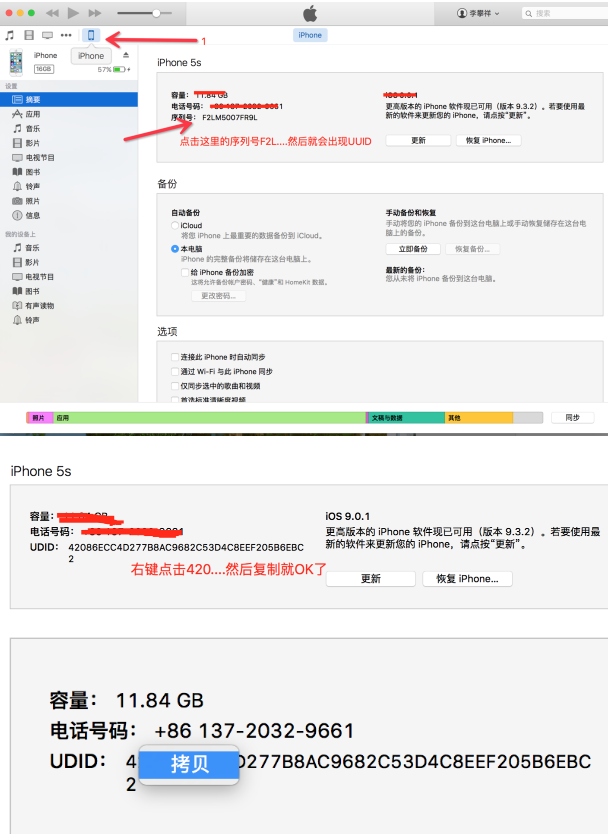
Task: Enable 连接此 iPhone 时自动同步 checkbox
Action: [x=174, y=357]
